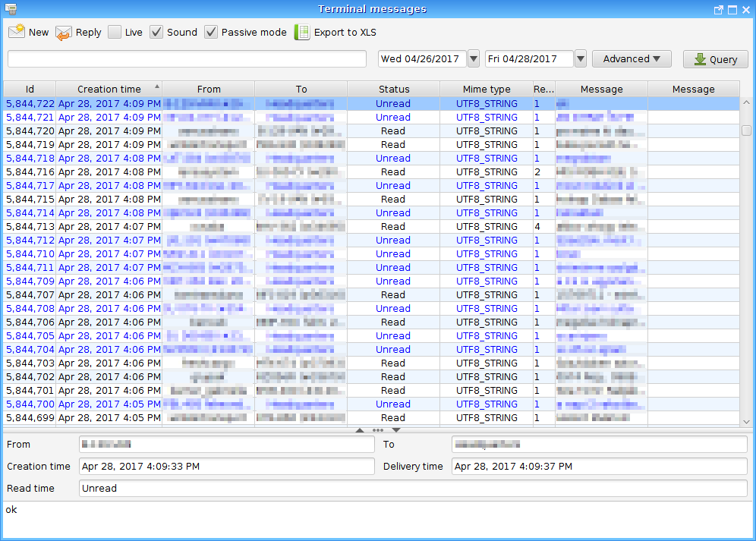Click the sort arrow in Creation time header
This screenshot has height=541, width=756.
tap(157, 86)
